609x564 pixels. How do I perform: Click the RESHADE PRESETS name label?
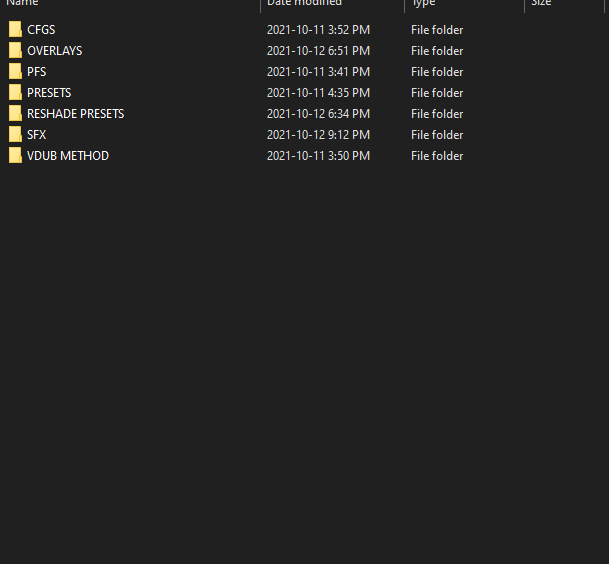pyautogui.click(x=75, y=114)
